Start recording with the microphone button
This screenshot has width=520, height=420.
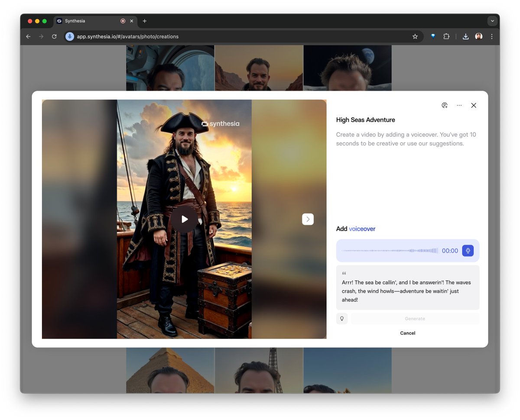tap(468, 251)
